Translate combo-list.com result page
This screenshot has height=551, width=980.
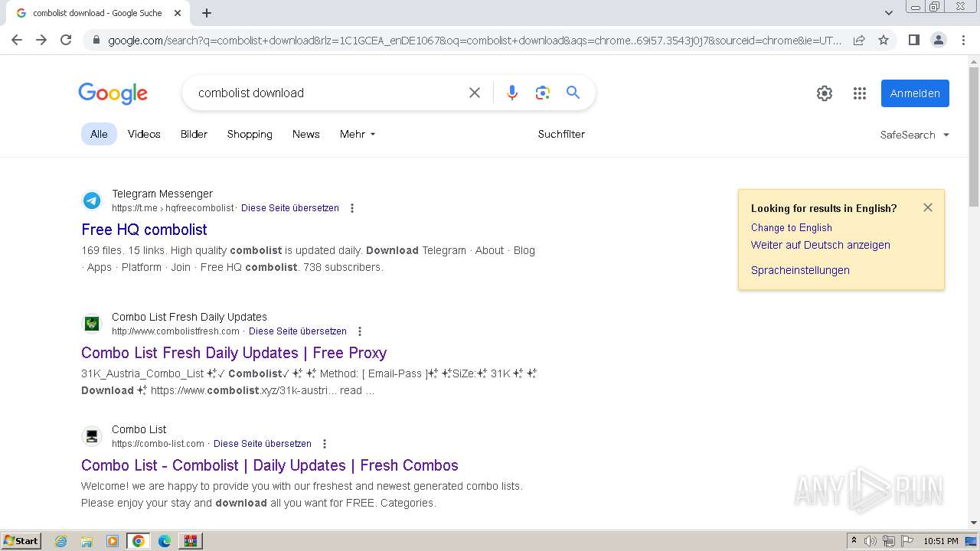point(263,444)
